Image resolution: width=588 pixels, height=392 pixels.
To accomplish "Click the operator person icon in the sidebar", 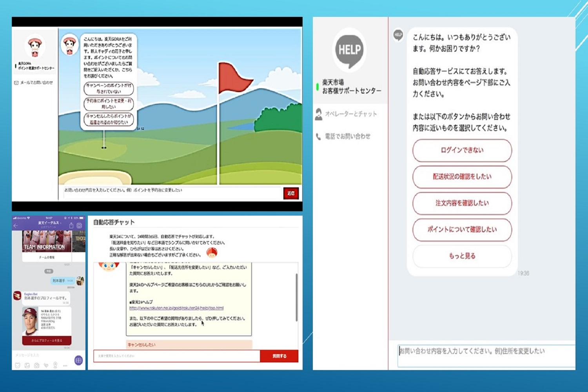I will 318,114.
